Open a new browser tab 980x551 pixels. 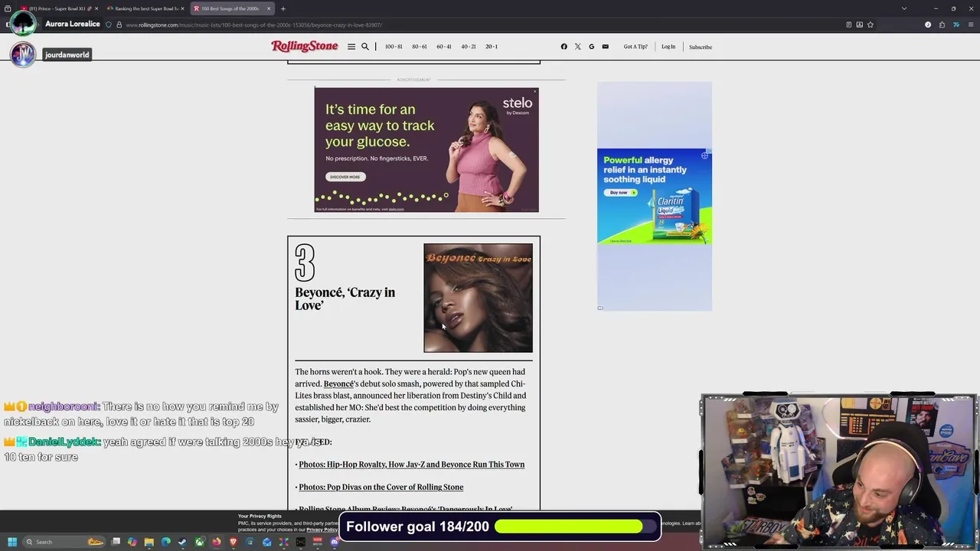click(283, 8)
